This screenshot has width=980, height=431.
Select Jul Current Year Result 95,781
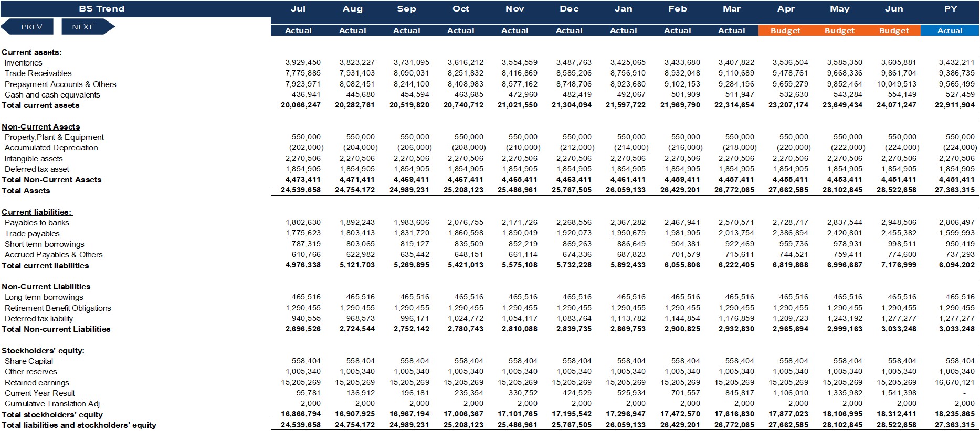click(308, 393)
